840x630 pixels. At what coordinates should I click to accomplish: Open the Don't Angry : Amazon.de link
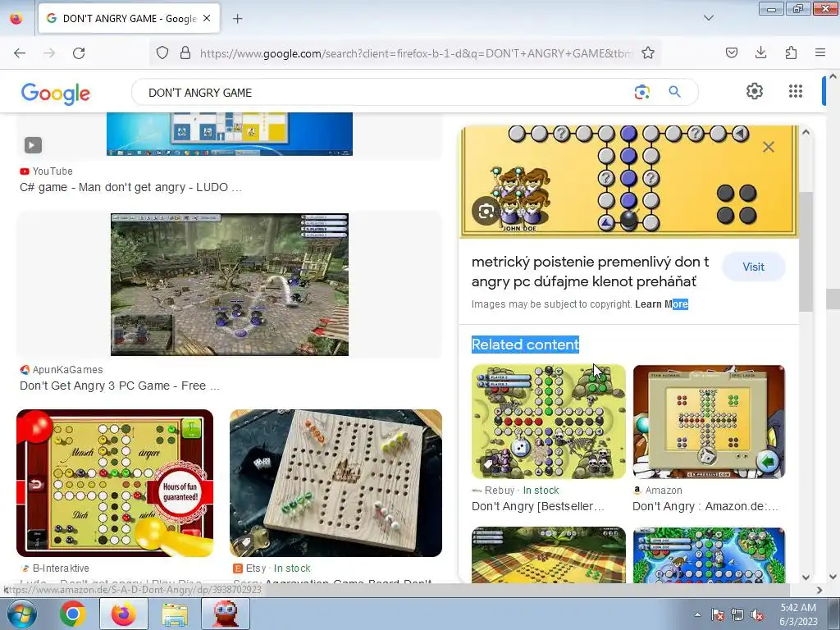point(705,506)
